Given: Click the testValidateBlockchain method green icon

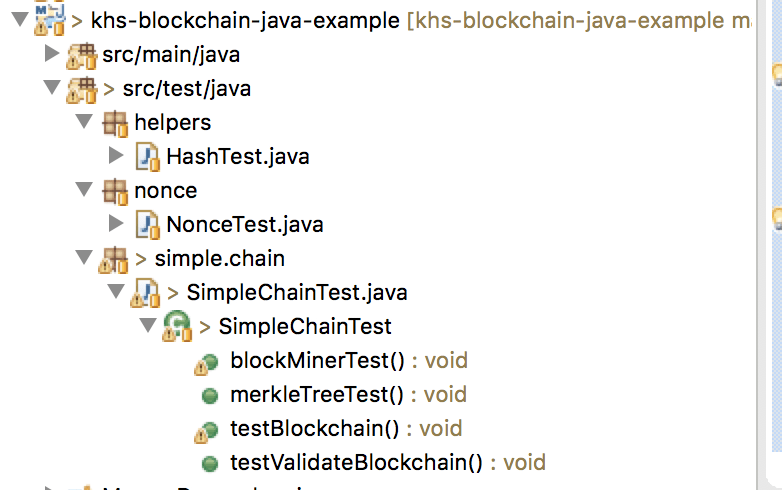Looking at the screenshot, I should [x=210, y=464].
